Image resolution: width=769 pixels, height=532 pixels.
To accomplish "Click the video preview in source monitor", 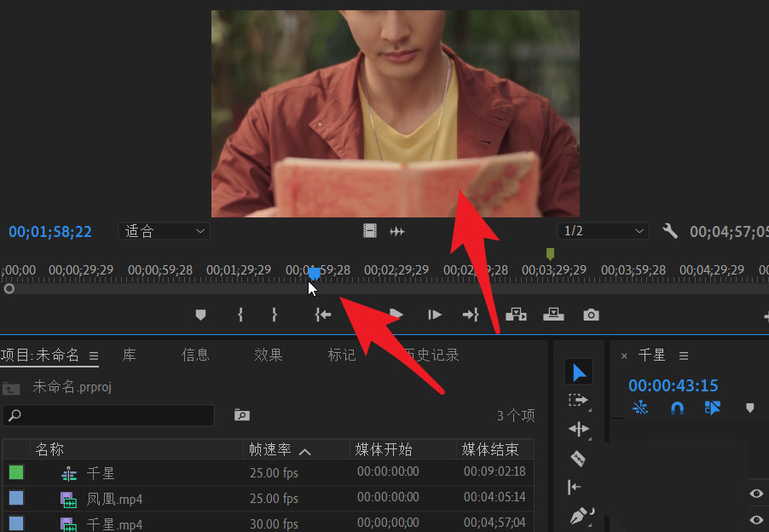I will click(x=396, y=113).
